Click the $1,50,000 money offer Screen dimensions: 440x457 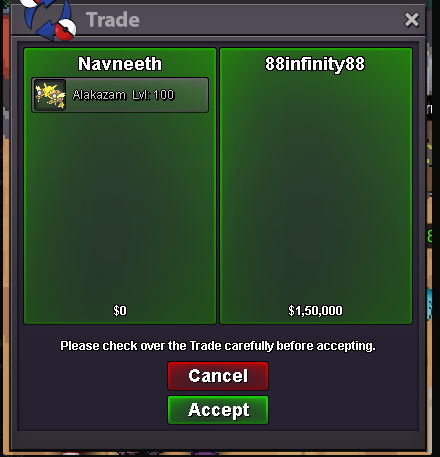[x=315, y=311]
